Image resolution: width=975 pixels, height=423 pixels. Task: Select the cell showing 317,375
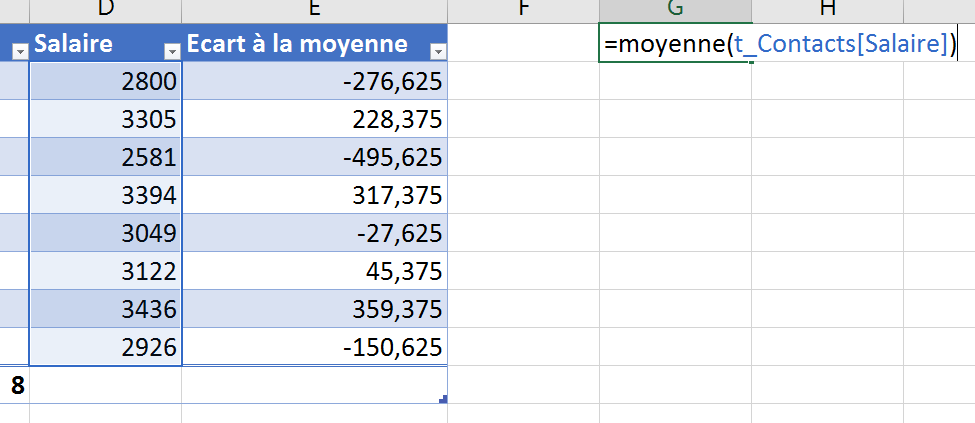(x=315, y=195)
